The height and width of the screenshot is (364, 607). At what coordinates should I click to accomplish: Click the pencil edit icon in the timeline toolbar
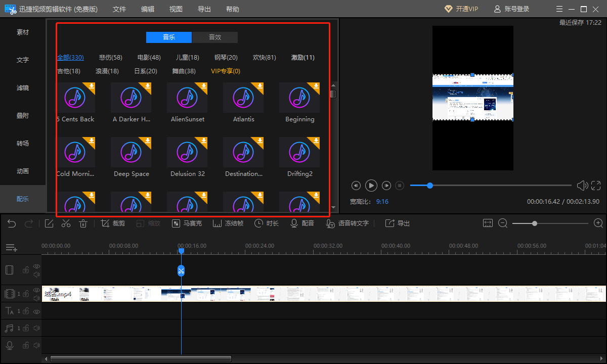point(49,223)
